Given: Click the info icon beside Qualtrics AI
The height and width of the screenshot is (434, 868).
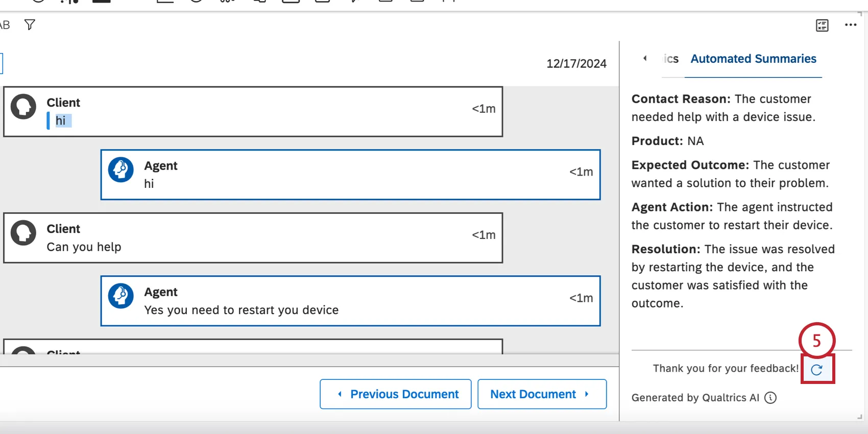Looking at the screenshot, I should (770, 398).
